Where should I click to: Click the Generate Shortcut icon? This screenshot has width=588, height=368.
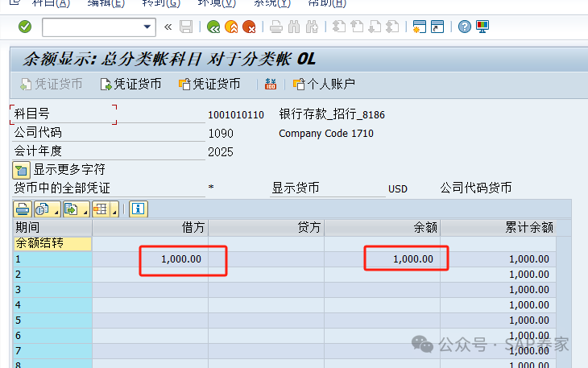[x=437, y=27]
